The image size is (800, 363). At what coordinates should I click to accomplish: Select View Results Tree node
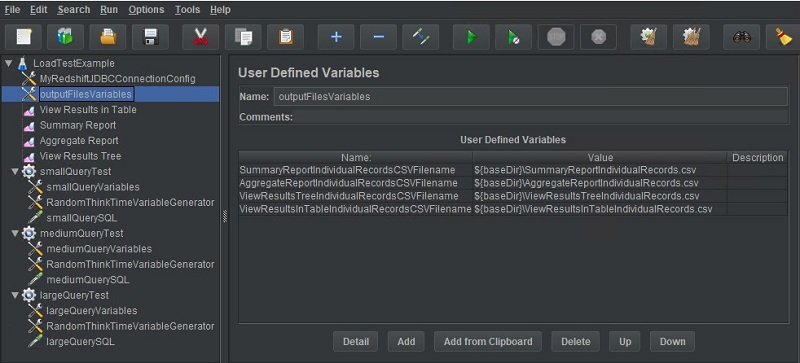click(80, 156)
